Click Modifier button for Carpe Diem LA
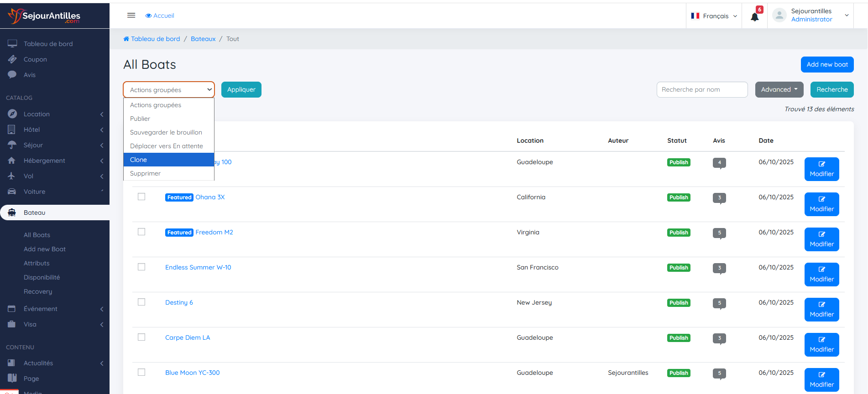This screenshot has height=394, width=868. tap(821, 345)
